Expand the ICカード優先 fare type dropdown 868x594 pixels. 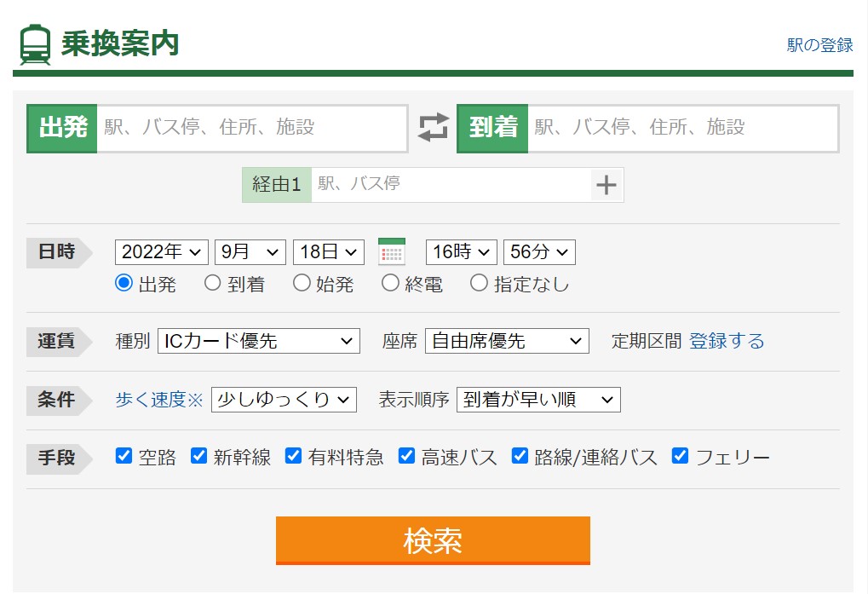tap(259, 342)
